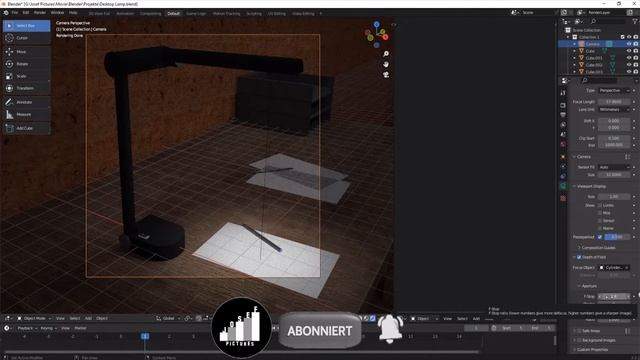Select the Add Cube tool

pyautogui.click(x=27, y=128)
